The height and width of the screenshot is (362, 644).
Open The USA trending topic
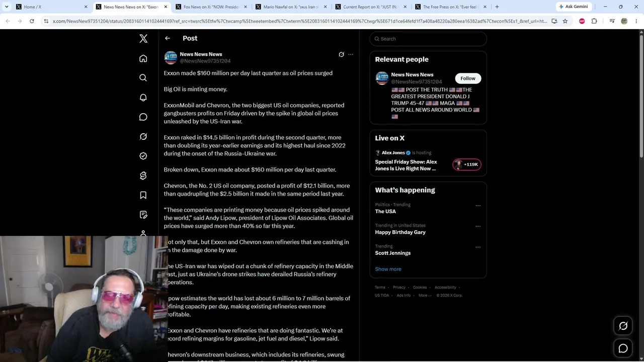(x=385, y=212)
